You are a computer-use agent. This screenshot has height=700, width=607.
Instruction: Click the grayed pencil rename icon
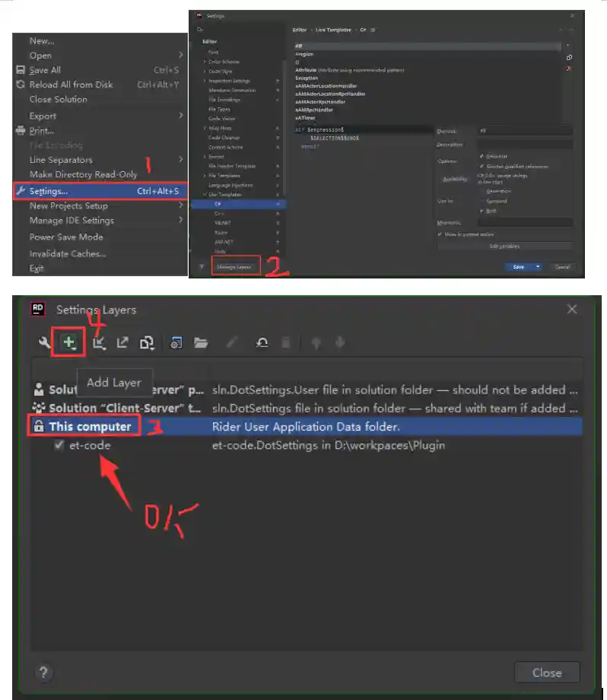click(231, 343)
